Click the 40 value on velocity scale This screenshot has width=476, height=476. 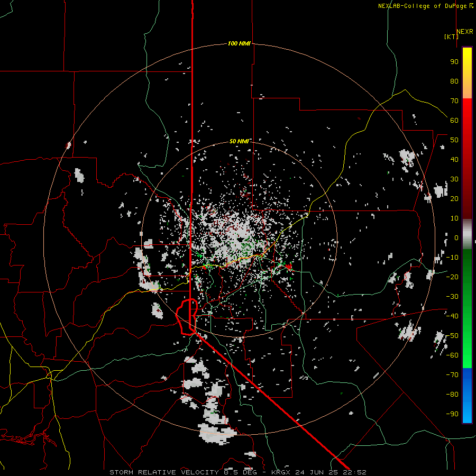tap(454, 159)
